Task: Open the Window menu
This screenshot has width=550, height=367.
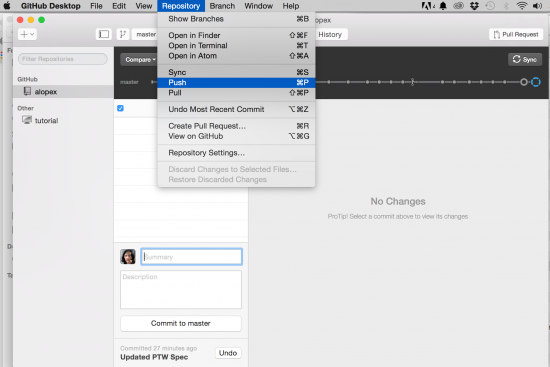Action: 259,6
